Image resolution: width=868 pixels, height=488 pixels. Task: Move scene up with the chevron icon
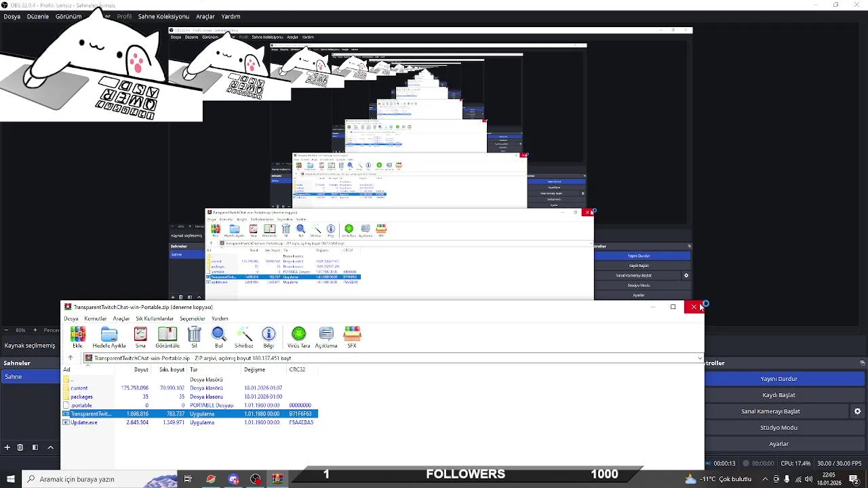click(50, 447)
